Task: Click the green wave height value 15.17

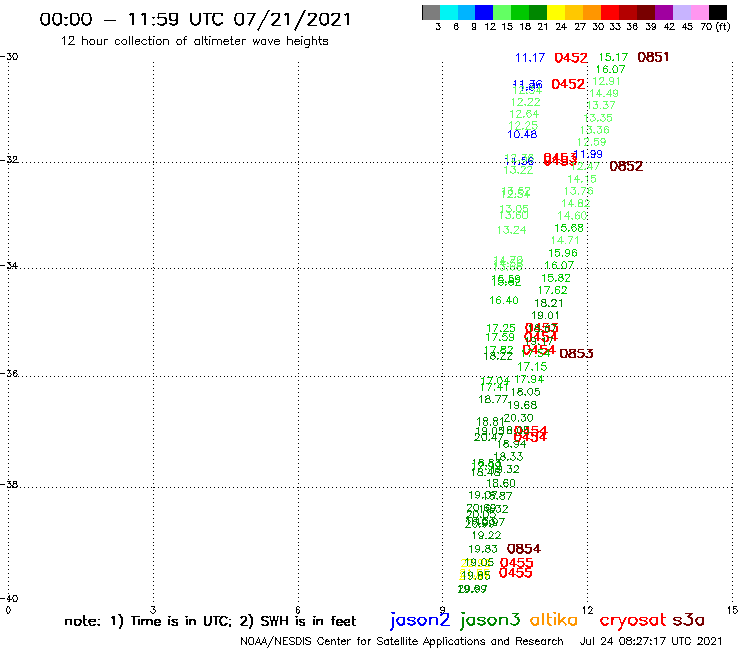Action: click(613, 57)
